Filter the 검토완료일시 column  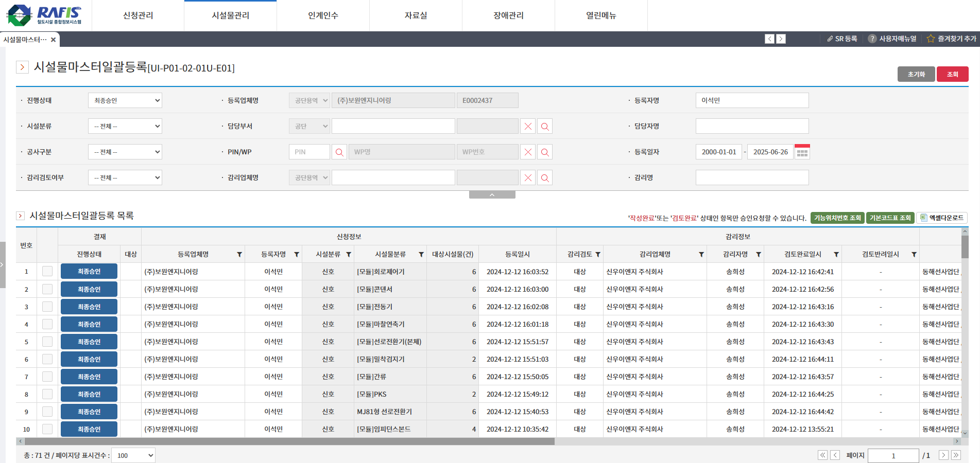(836, 254)
